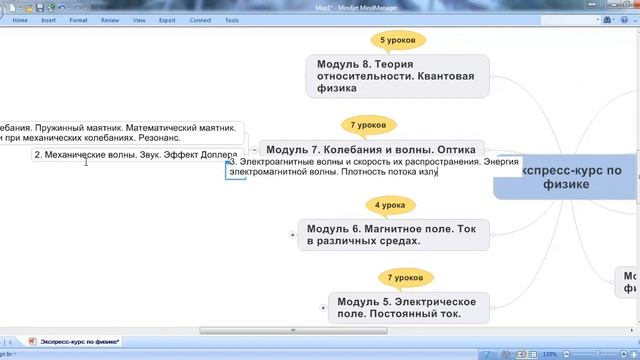This screenshot has width=640, height=360.
Task: Open the Home ribbon tab
Action: [20, 20]
